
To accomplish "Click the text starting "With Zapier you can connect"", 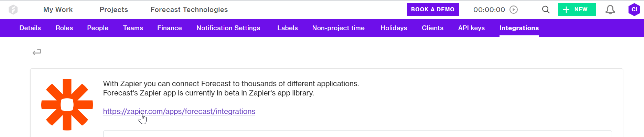I will (231, 84).
